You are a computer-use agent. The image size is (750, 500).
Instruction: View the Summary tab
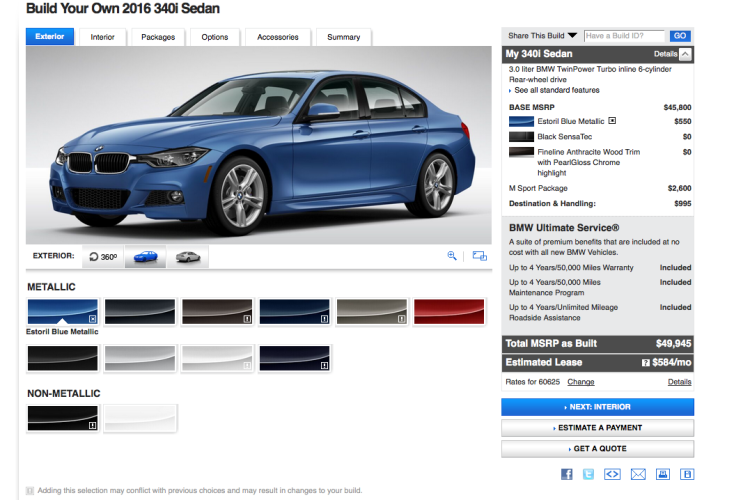(343, 37)
